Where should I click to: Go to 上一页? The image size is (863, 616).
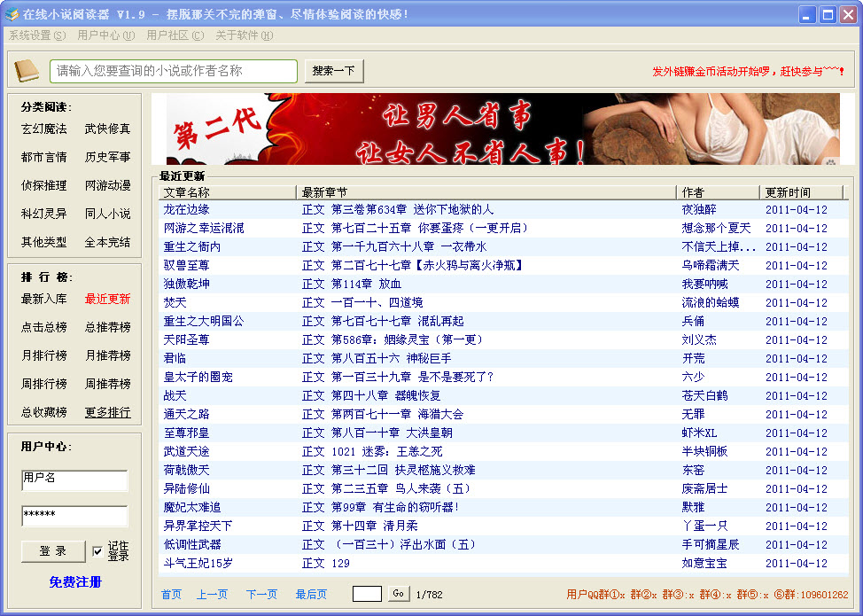tap(212, 595)
